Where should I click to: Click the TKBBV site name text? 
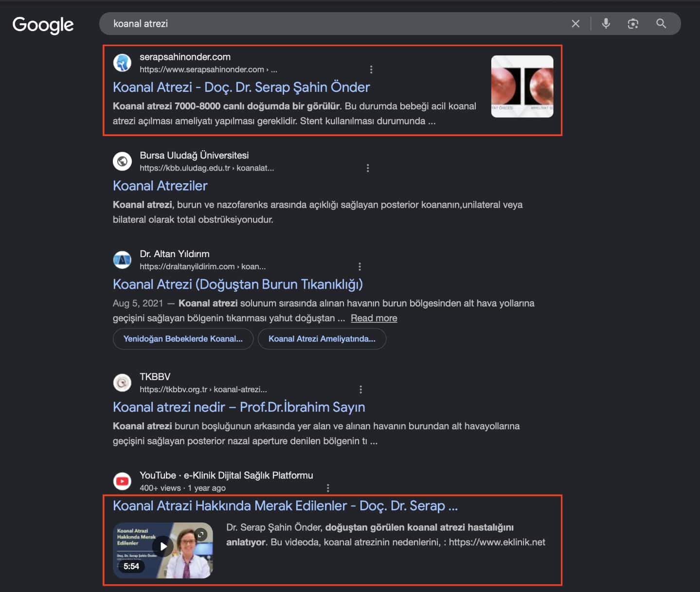click(155, 377)
